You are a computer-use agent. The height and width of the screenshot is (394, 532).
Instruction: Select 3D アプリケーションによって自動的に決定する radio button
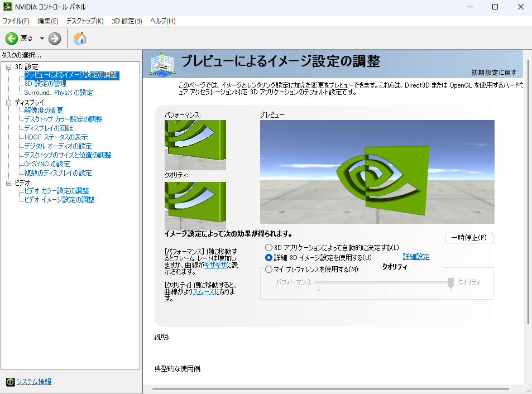(x=269, y=248)
